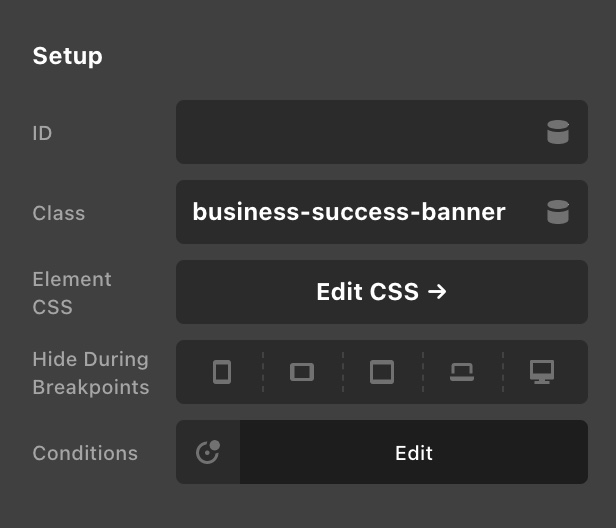Hide element on phone breakpoint
The width and height of the screenshot is (616, 528).
point(222,372)
